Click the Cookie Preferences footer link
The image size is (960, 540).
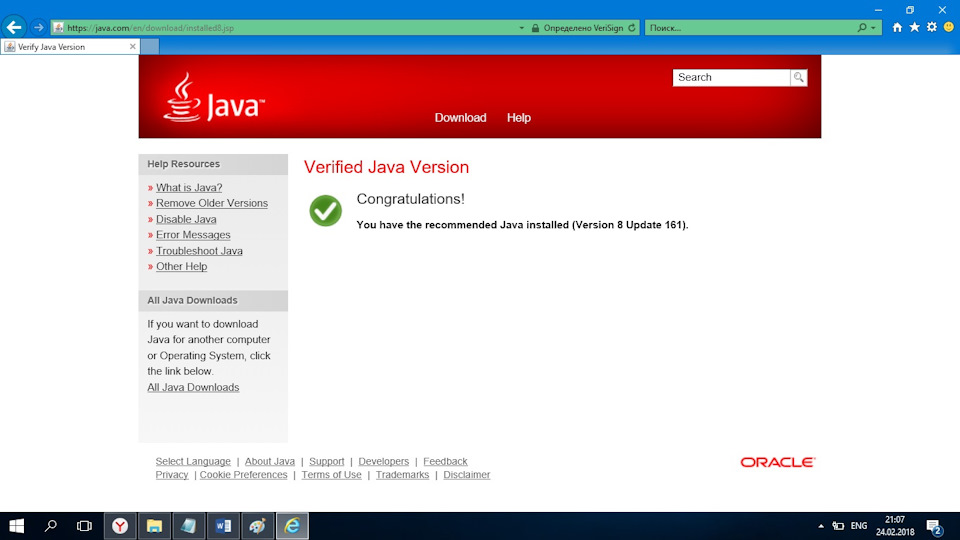coord(243,475)
